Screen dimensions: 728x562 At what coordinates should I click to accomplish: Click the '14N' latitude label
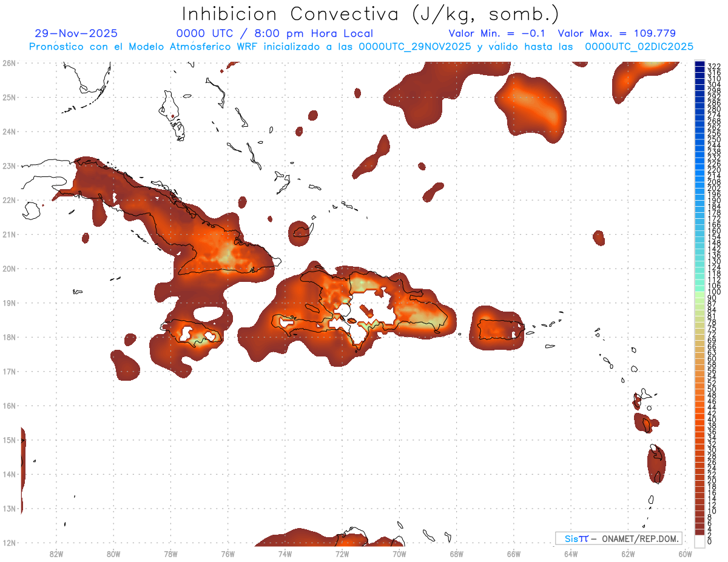pyautogui.click(x=9, y=474)
